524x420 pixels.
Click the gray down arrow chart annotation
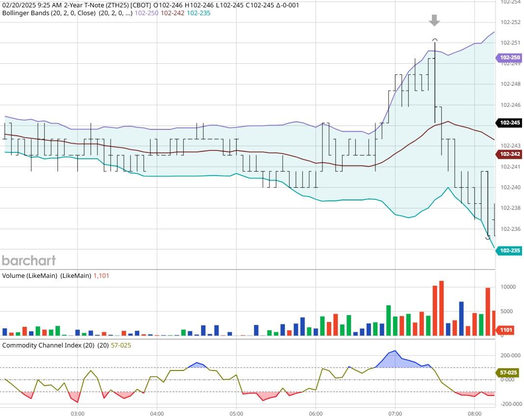[x=433, y=21]
